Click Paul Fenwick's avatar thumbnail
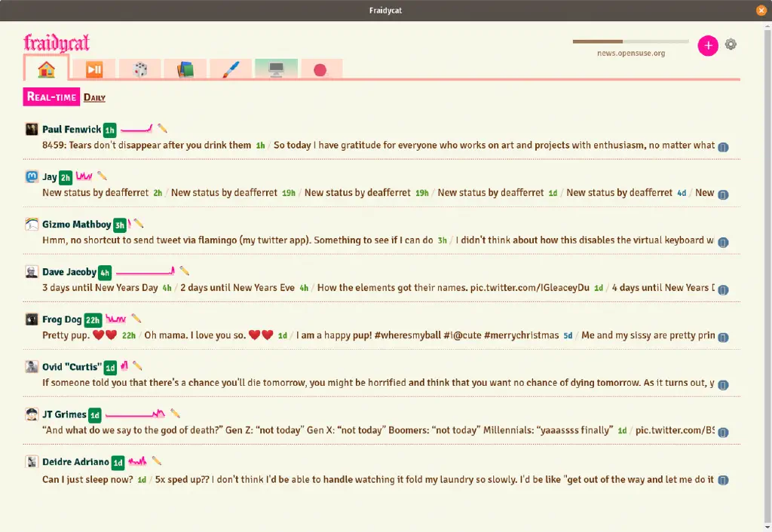772x532 pixels. click(32, 129)
